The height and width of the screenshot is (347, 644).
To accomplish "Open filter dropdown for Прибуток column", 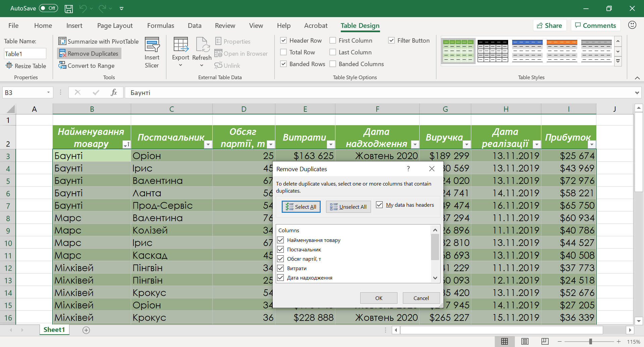I will pos(592,144).
